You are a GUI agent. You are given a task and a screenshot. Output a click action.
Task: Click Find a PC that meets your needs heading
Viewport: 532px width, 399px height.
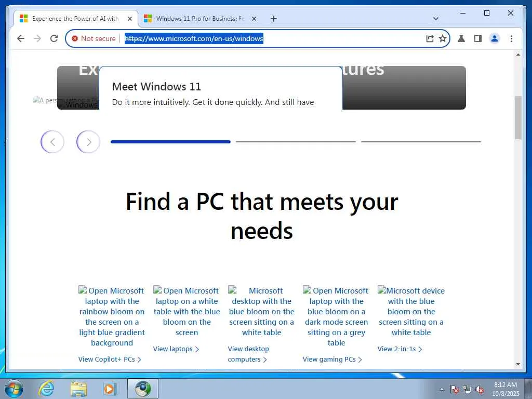(x=262, y=216)
